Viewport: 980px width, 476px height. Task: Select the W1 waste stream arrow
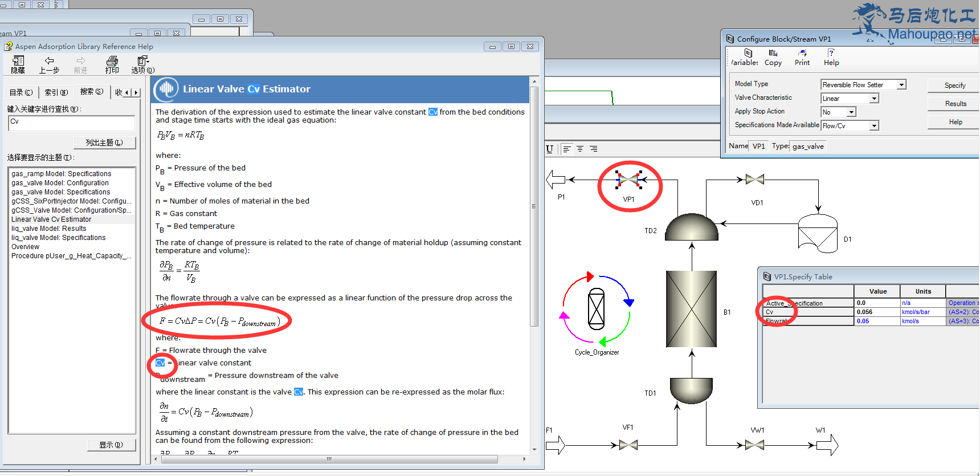[x=828, y=445]
